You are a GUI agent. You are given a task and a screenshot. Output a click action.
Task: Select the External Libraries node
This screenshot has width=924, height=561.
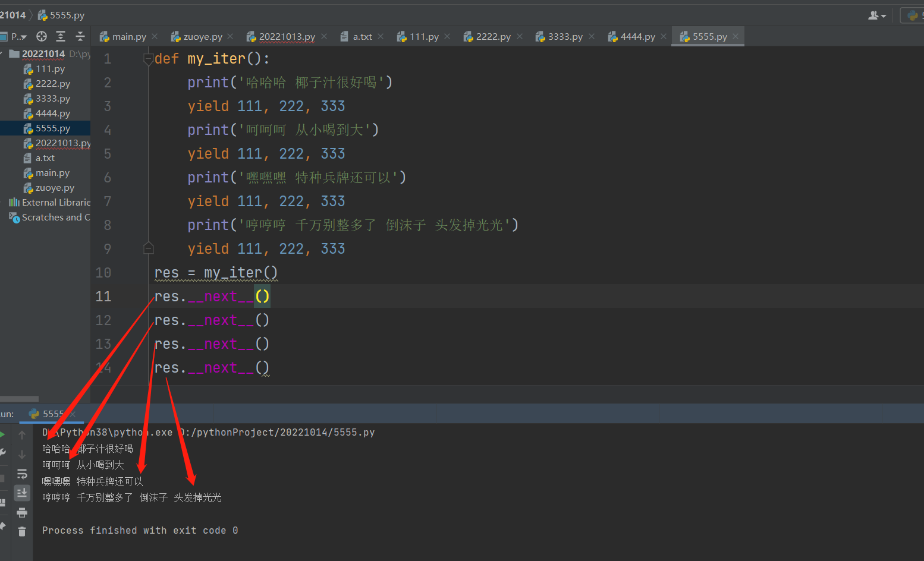(x=45, y=203)
